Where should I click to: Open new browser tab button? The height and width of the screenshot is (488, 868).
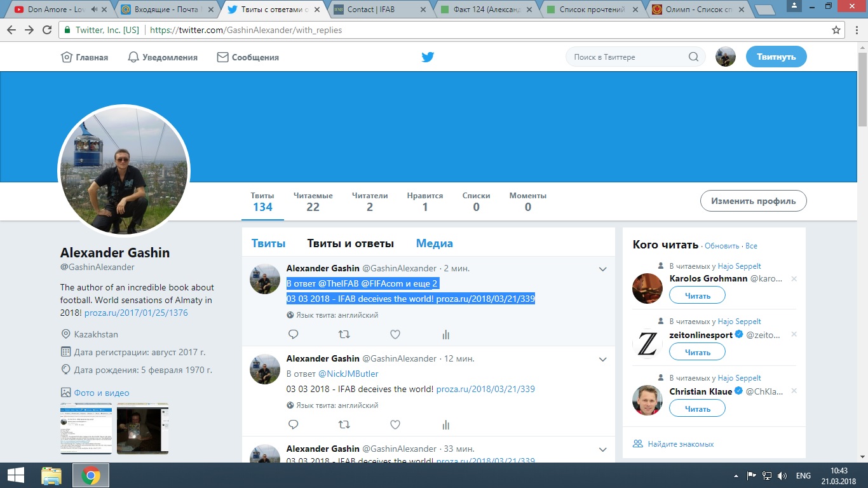(x=766, y=10)
